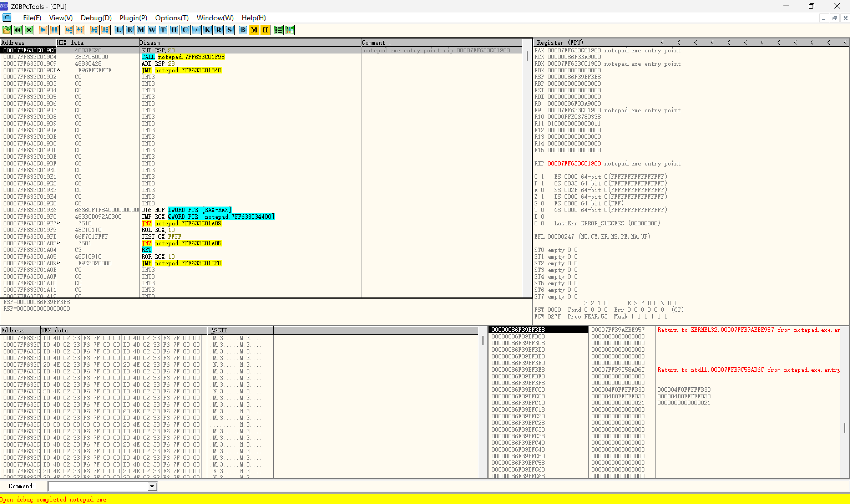This screenshot has height=504, width=850.
Task: Open the File(F) menu
Action: (32, 18)
